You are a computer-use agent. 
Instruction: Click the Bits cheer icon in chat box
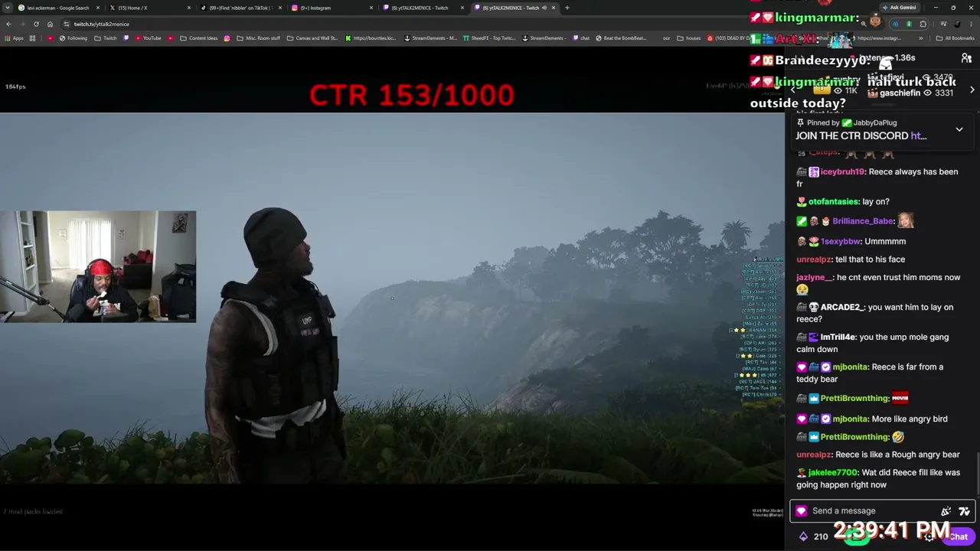point(946,511)
